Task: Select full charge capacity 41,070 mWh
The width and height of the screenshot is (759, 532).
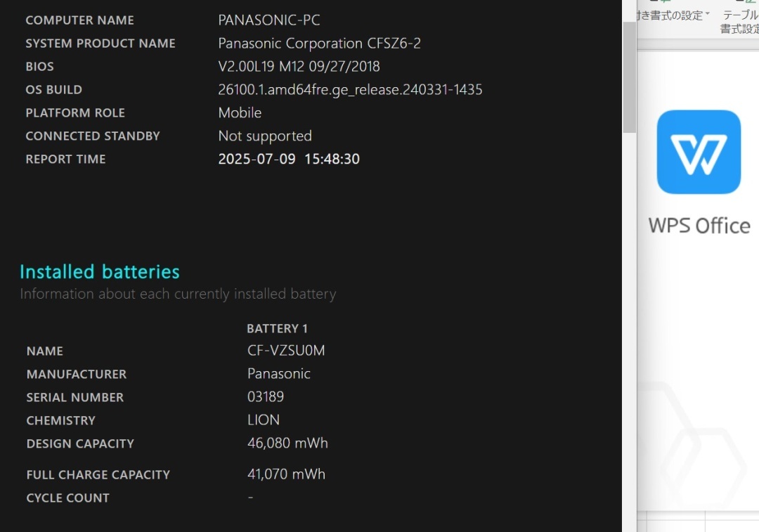Action: 287,474
